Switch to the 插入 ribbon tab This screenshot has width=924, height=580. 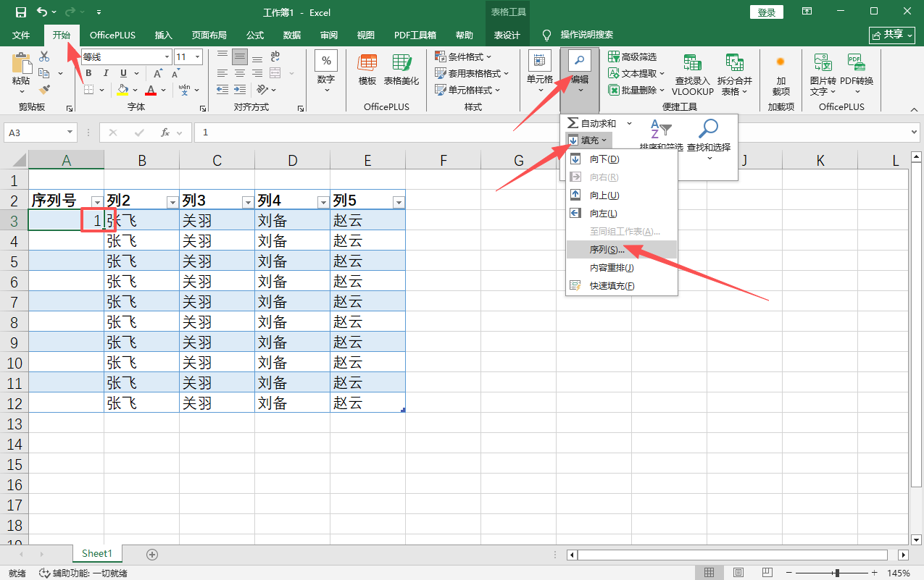164,35
